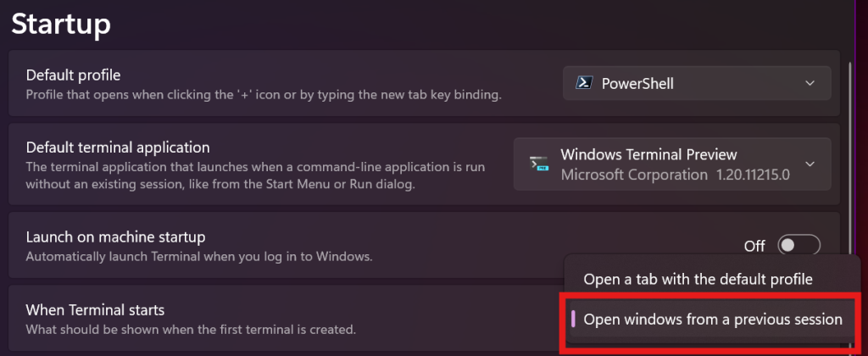Click the purple selection indicator in the menu
Screen dimensions: 868x356
(574, 320)
